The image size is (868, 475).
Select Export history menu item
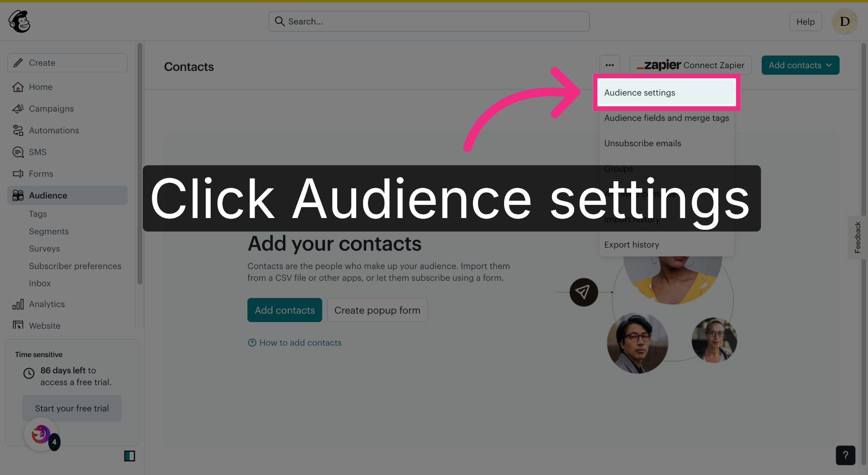[x=666, y=245]
